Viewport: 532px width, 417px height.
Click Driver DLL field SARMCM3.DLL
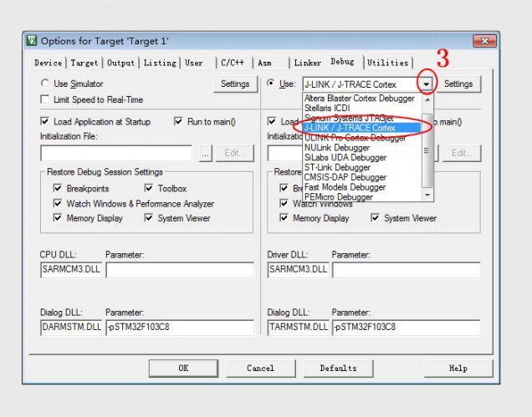pyautogui.click(x=298, y=270)
